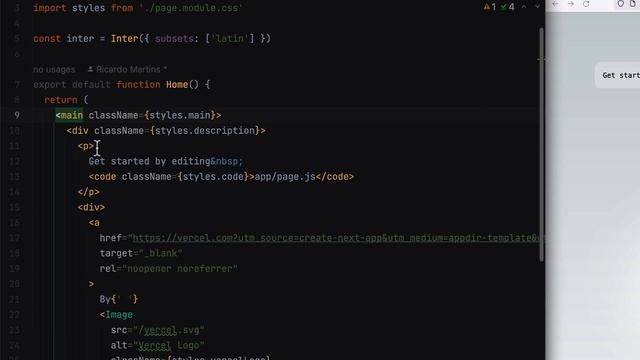The image size is (640, 360).
Task: Click 'styles.code' in the code element className
Action: point(213,177)
